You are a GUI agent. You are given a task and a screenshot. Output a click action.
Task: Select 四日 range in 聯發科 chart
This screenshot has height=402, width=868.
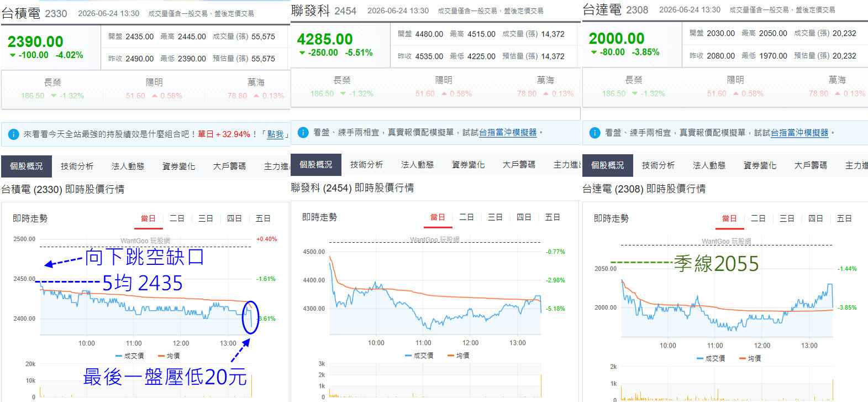(524, 217)
